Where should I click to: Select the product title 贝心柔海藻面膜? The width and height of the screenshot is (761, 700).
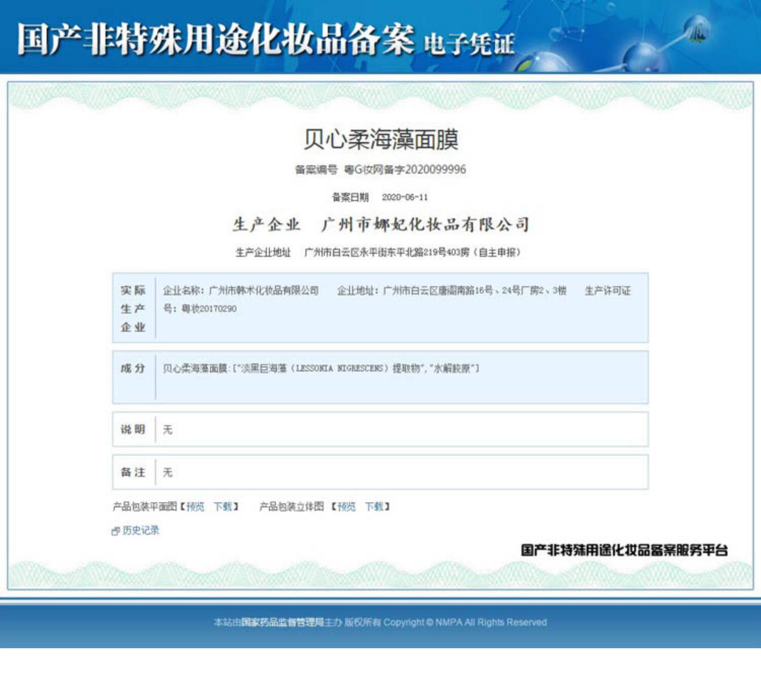380,139
